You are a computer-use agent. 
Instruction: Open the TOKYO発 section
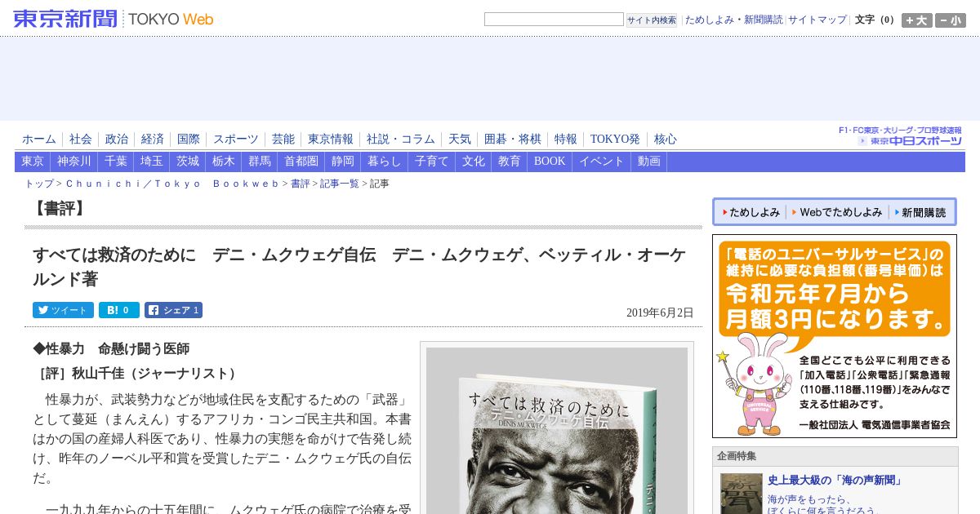[616, 140]
